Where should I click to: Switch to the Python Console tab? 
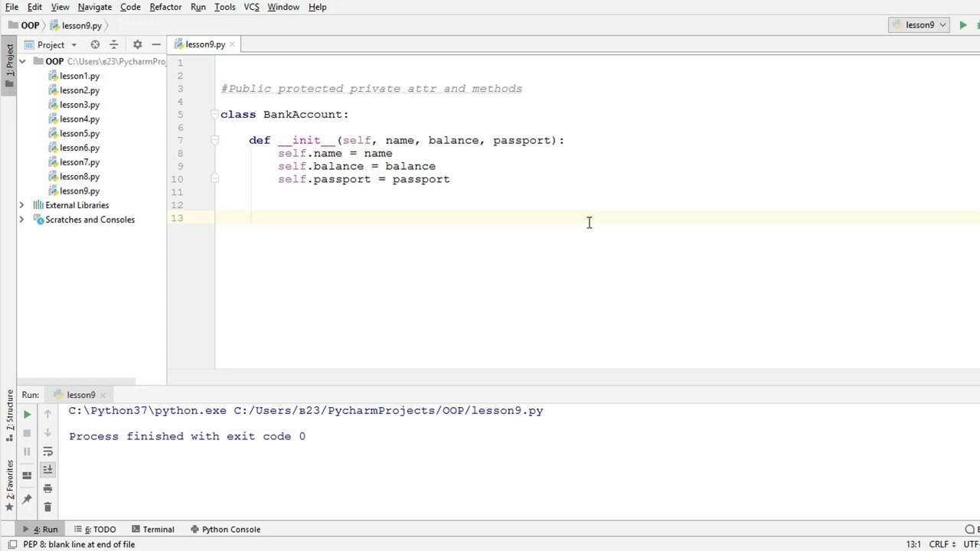(x=226, y=529)
